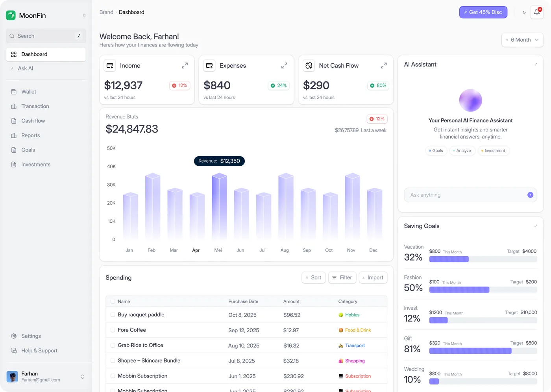
Task: Expand the Saving Goals panel
Action: point(536,226)
